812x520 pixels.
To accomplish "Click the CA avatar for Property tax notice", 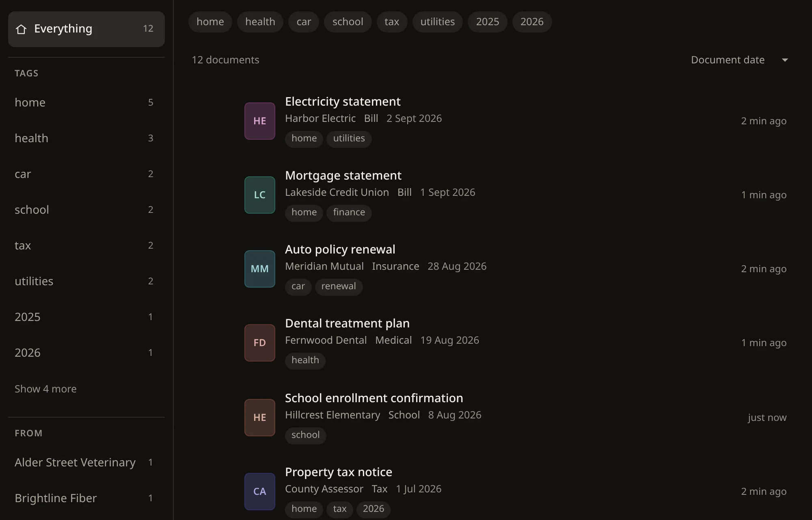I will coord(260,492).
